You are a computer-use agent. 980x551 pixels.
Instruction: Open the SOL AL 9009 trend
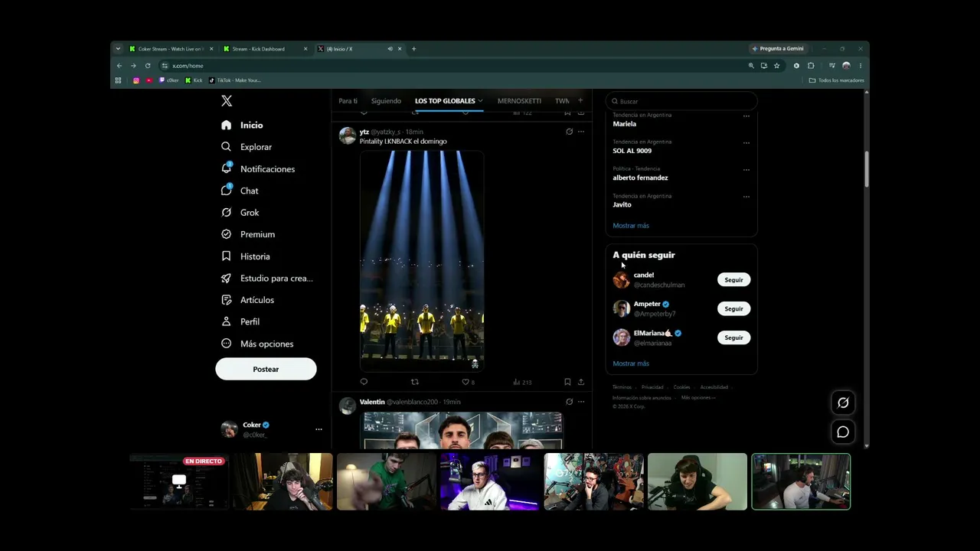(x=632, y=151)
